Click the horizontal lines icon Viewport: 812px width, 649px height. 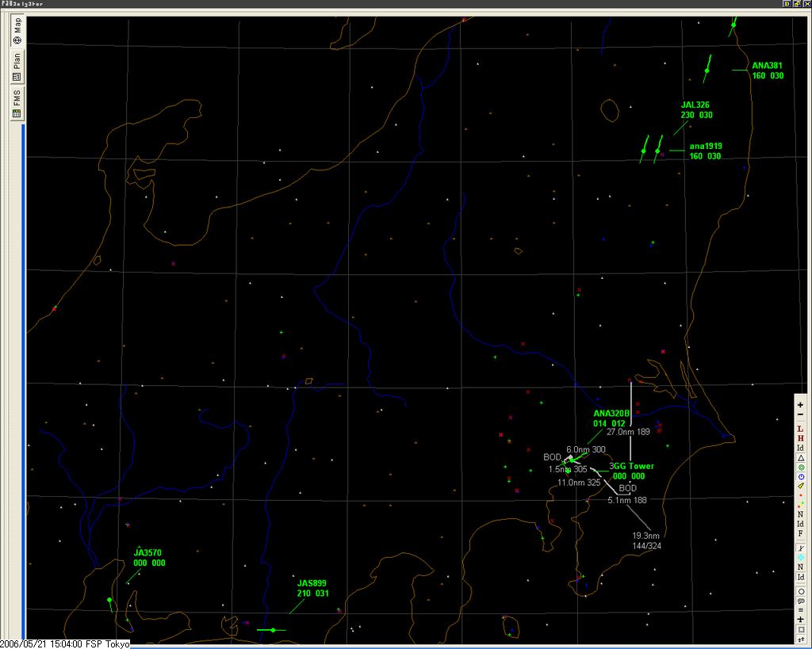click(x=801, y=610)
